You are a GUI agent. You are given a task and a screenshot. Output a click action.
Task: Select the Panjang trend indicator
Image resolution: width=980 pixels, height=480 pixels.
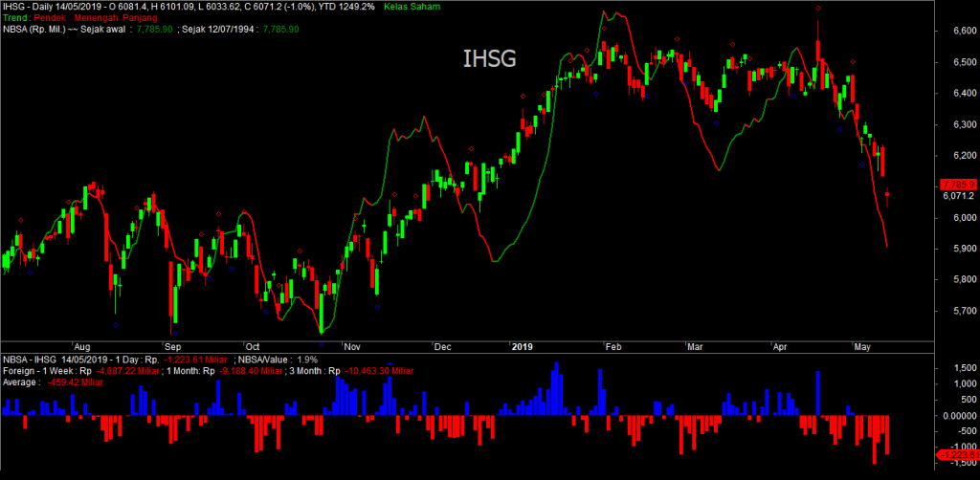click(x=141, y=18)
